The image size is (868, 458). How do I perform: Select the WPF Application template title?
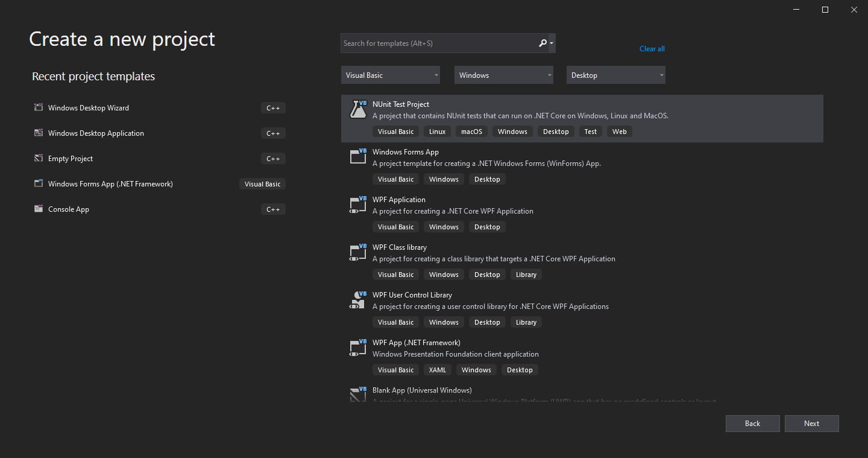click(399, 200)
